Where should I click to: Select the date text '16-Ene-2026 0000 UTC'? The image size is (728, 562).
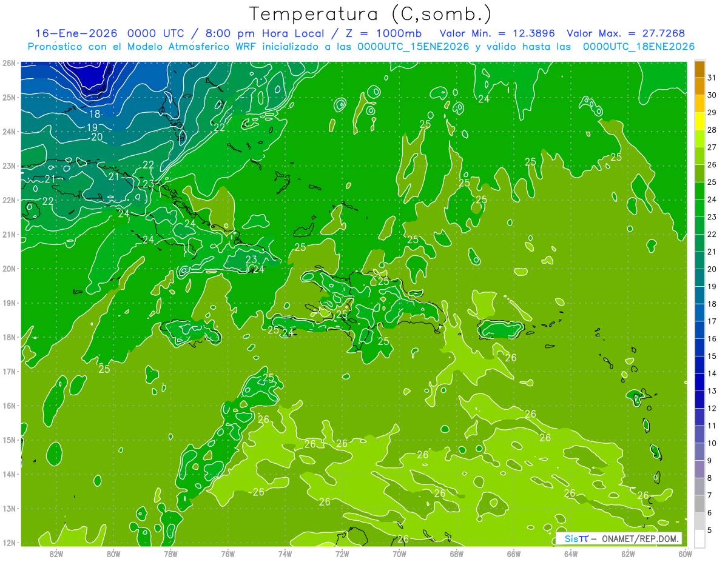109,33
